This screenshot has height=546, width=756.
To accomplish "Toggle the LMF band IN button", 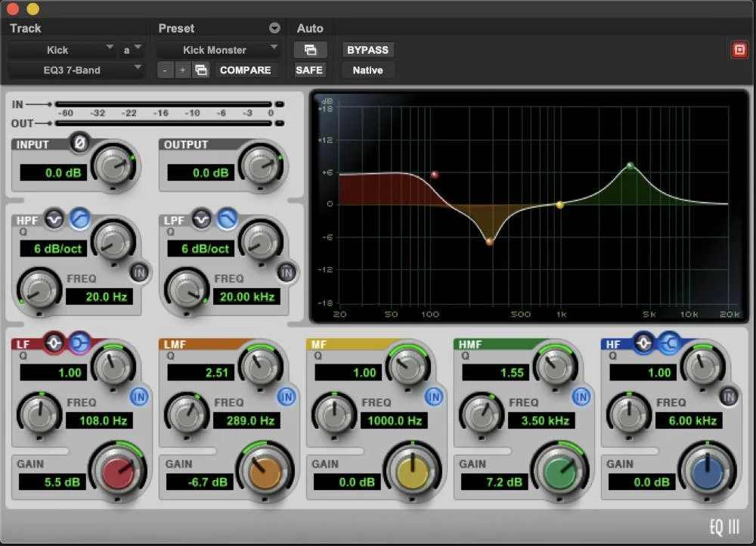I will coord(287,396).
